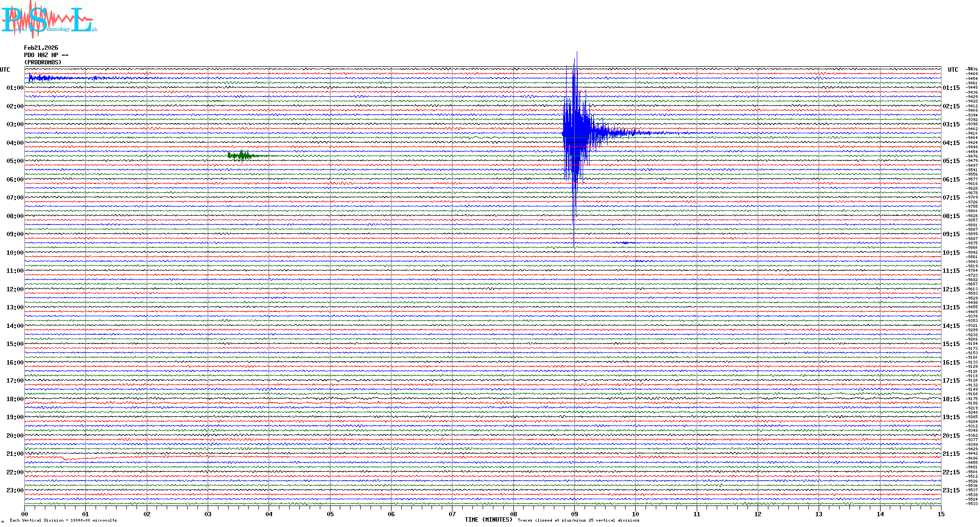Image resolution: width=980 pixels, height=527 pixels.
Task: Click minute 09 on bottom axis
Action: pos(574,514)
